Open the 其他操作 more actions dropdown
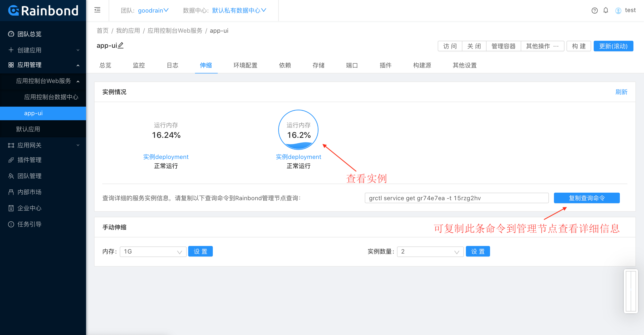The height and width of the screenshot is (335, 644). pos(542,46)
